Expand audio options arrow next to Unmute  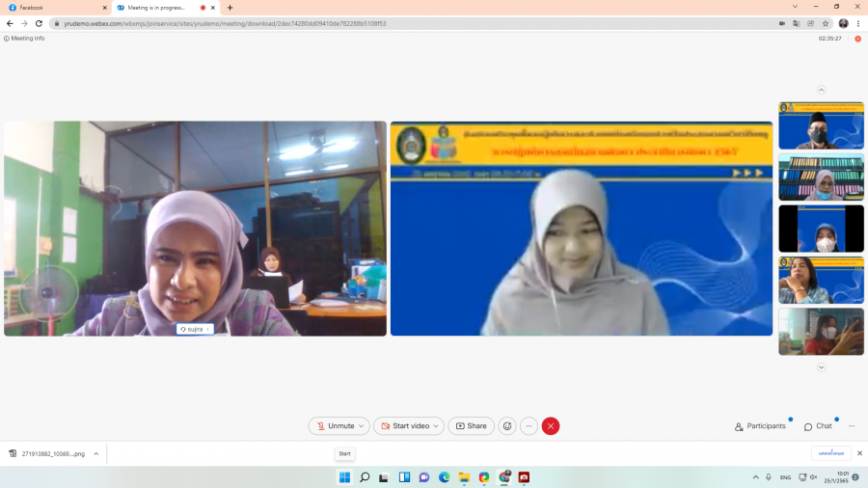(362, 426)
